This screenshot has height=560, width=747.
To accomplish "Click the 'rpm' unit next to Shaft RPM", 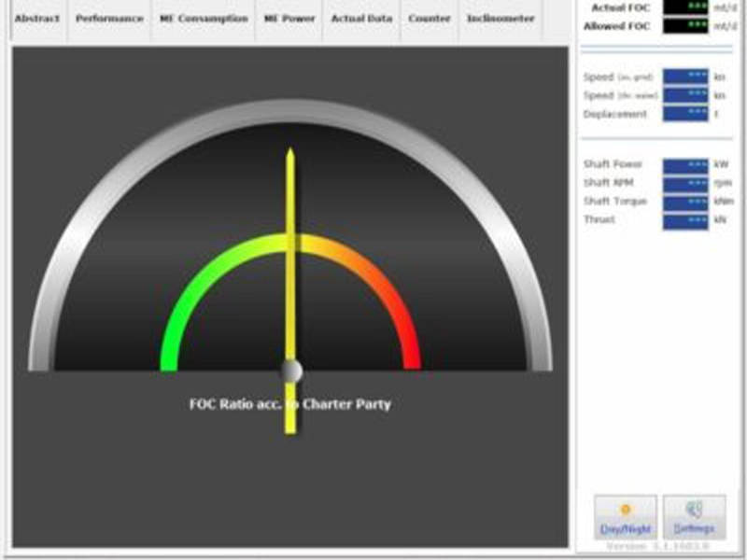I will click(723, 183).
